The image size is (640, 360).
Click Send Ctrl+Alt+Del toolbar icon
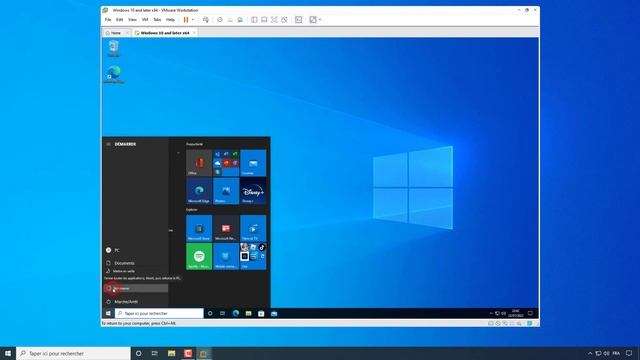tap(206, 20)
